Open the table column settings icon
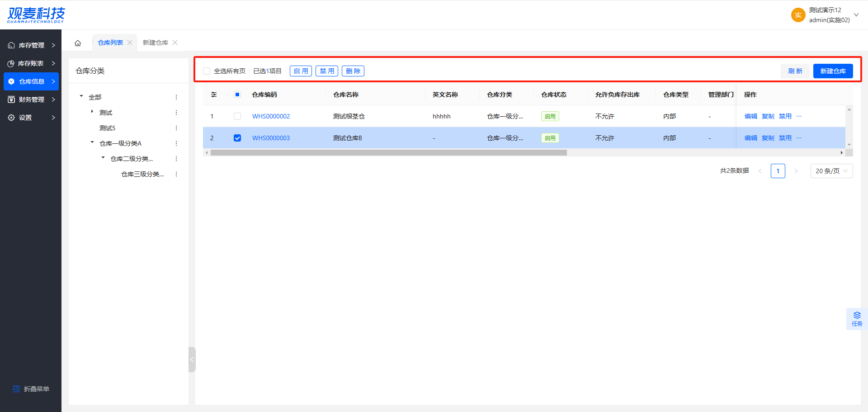868x412 pixels. pos(214,95)
